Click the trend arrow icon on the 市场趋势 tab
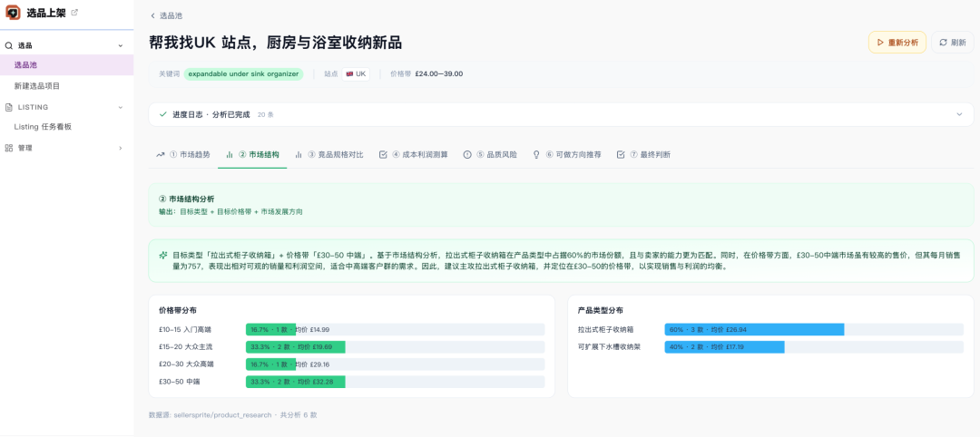Image resolution: width=980 pixels, height=437 pixels. pyautogui.click(x=161, y=154)
